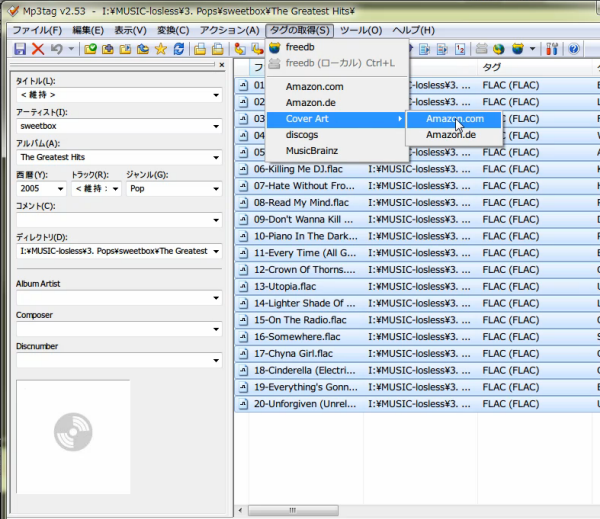Screen dimensions: 600x519
Task: Close the tag panel with the small x
Action: tap(221, 66)
